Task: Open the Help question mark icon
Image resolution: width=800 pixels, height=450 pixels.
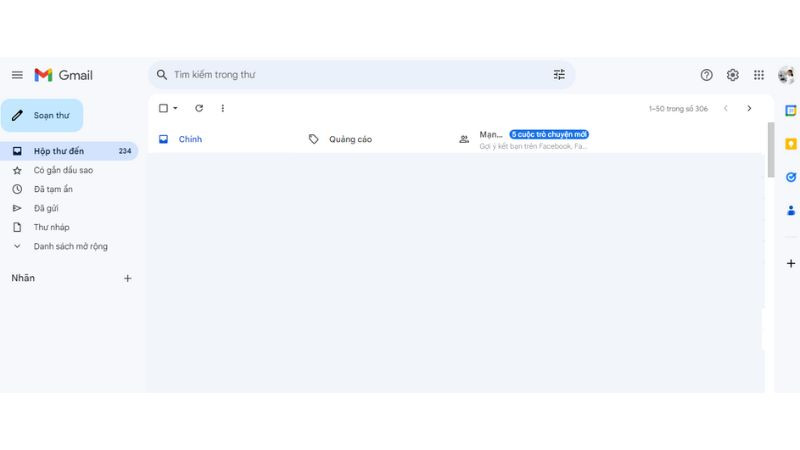Action: click(x=706, y=75)
